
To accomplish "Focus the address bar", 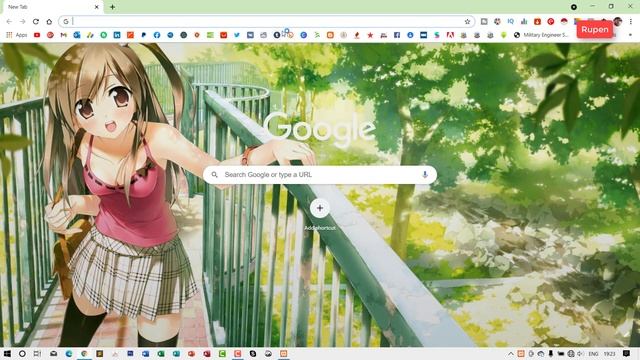I will coord(266,22).
